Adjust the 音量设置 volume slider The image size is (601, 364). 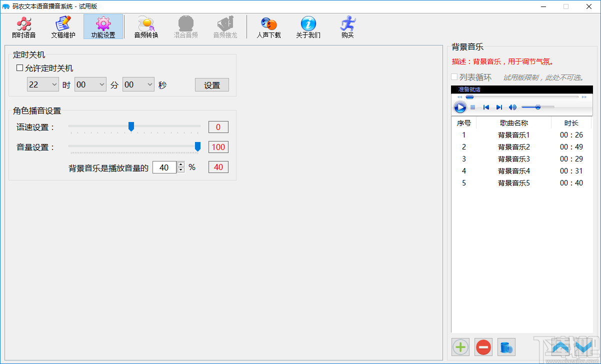coord(197,147)
